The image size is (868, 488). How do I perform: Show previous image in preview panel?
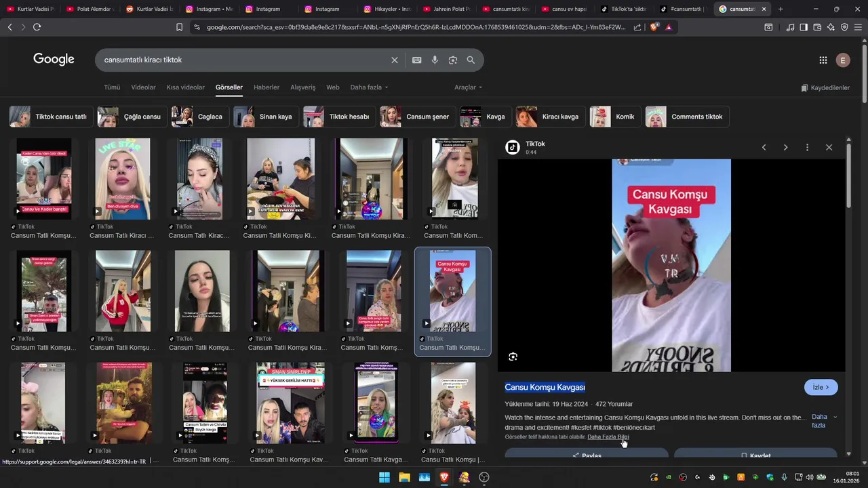click(x=764, y=147)
